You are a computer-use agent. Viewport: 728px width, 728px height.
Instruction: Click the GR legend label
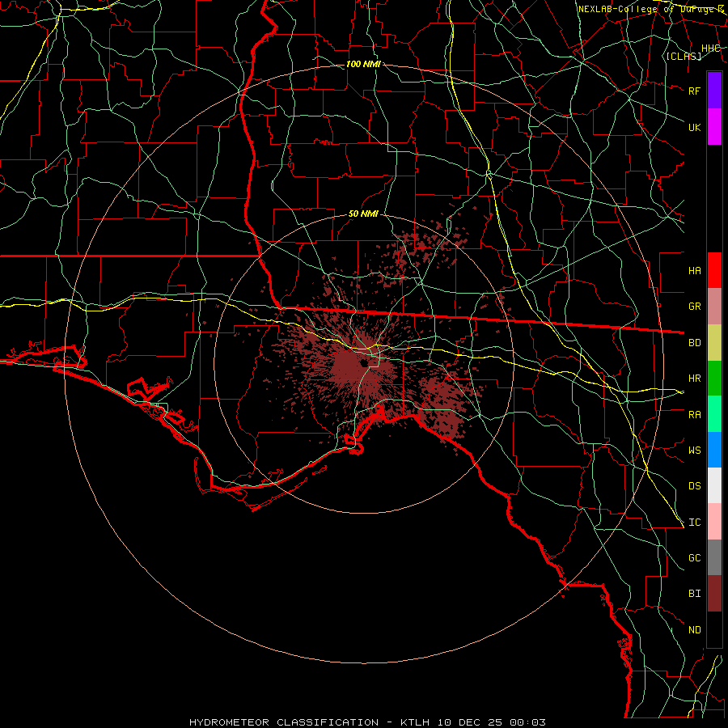click(695, 307)
